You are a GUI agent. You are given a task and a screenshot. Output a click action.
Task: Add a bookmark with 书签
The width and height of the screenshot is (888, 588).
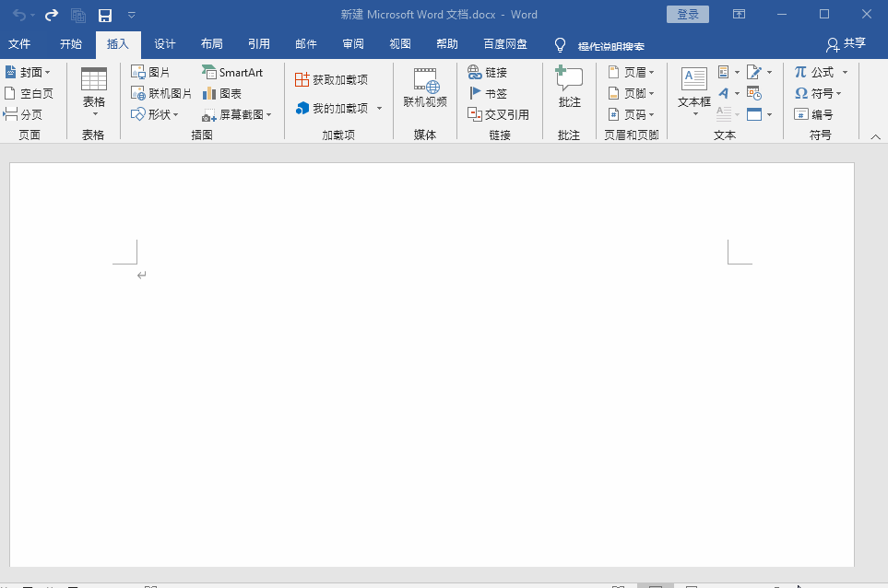pyautogui.click(x=488, y=93)
